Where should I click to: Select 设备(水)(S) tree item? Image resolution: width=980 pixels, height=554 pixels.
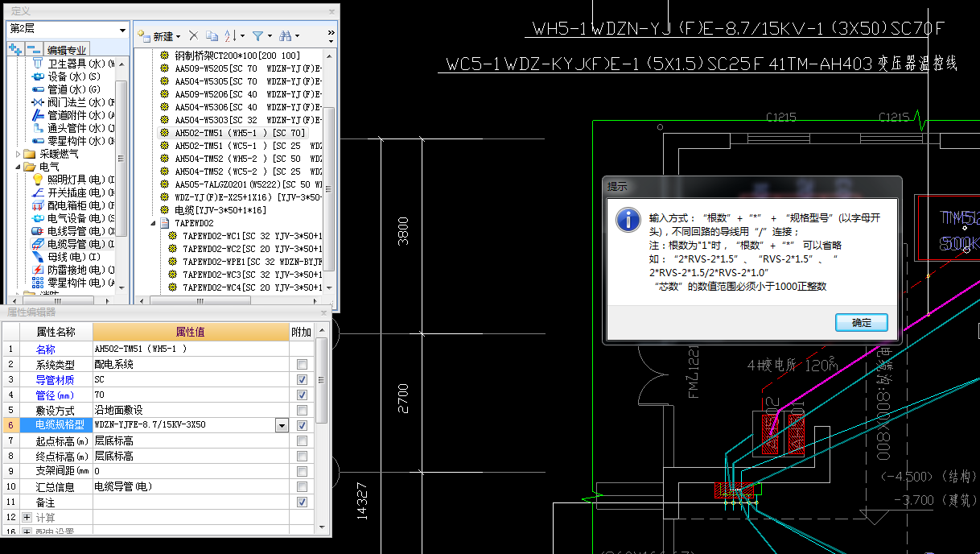66,76
